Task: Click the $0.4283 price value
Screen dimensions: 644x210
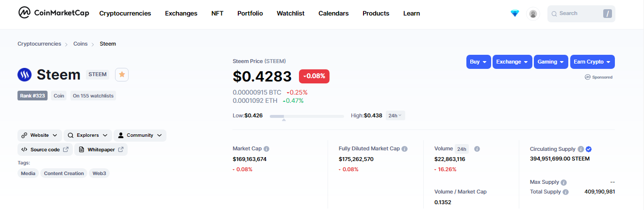Action: pyautogui.click(x=262, y=76)
